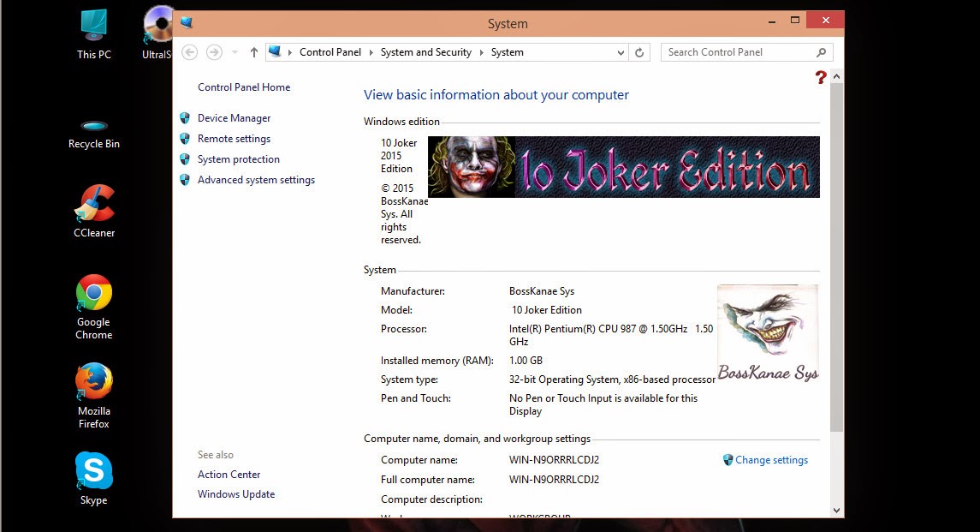
Task: Click the shield icon beside System protection
Action: click(x=185, y=159)
